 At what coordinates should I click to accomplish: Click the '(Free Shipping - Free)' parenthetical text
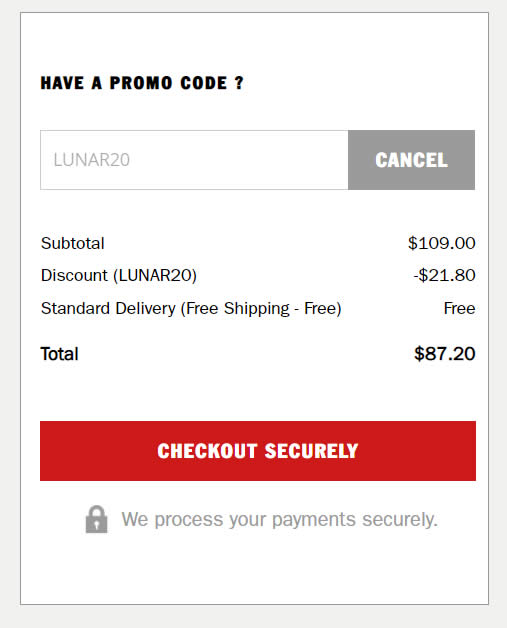coord(261,309)
